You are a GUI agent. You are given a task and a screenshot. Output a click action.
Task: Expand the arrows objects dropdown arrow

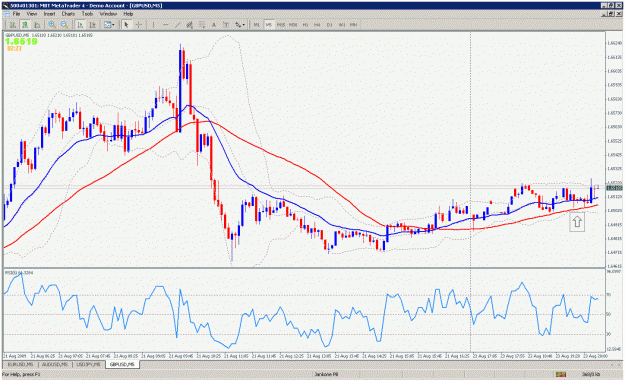point(244,25)
